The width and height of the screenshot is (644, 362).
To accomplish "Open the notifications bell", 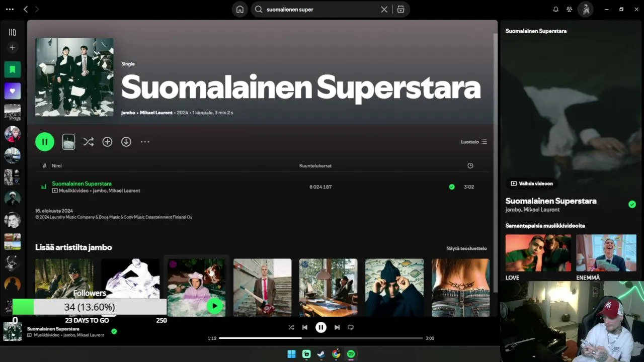I will [x=556, y=9].
